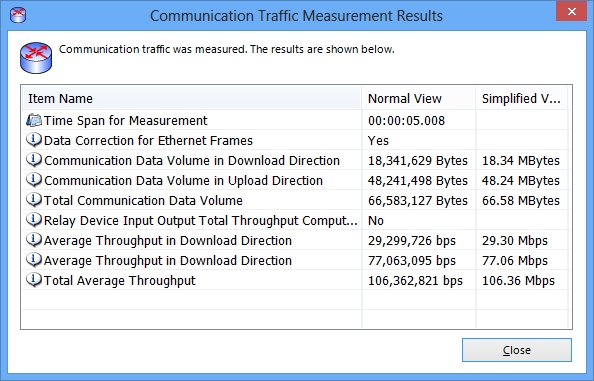Sort by the Normal View column header
Screen dimensions: 594x381
pyautogui.click(x=419, y=98)
